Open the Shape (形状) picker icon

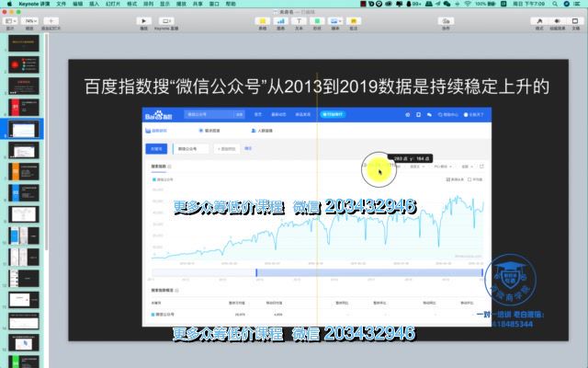pyautogui.click(x=317, y=21)
